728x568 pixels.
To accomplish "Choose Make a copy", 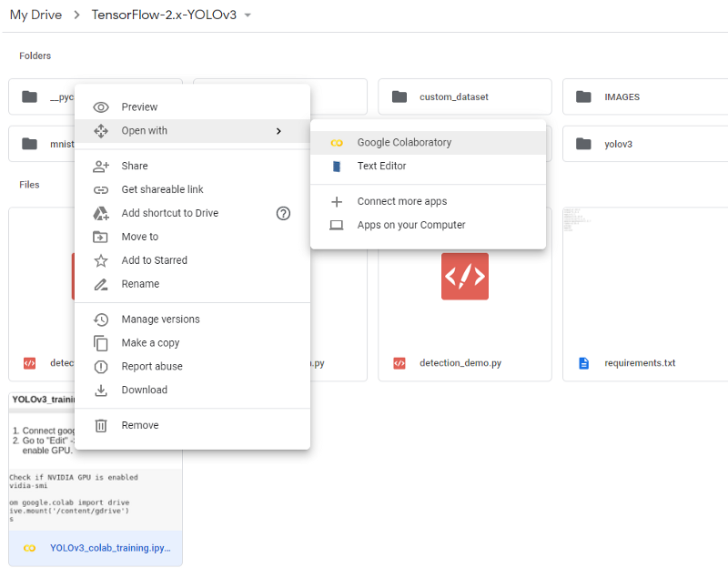I will [x=192, y=343].
